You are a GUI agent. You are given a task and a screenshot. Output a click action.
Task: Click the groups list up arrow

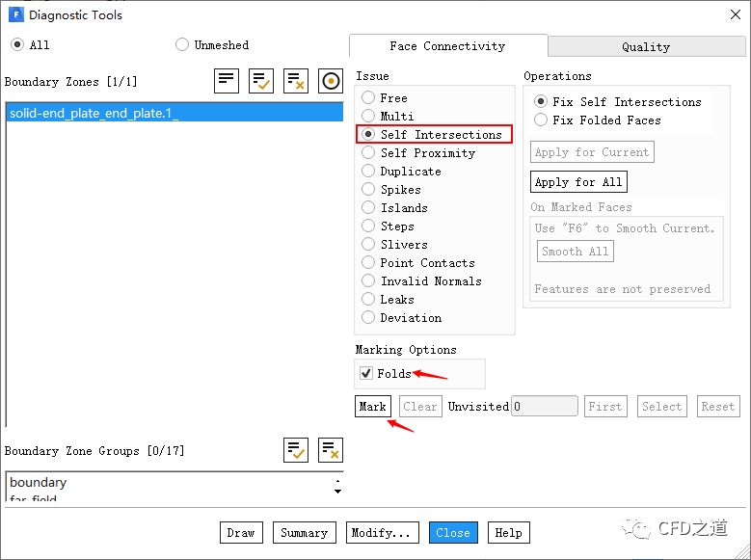click(x=337, y=480)
